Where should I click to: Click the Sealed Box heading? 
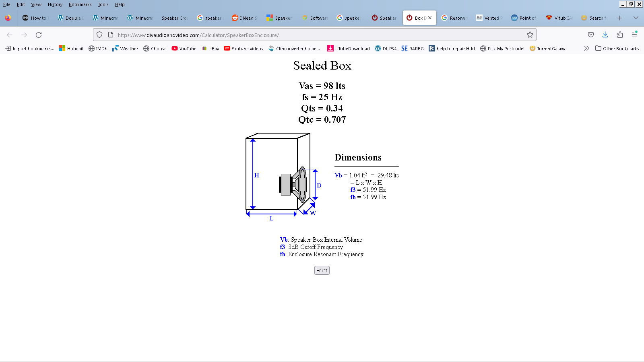point(322,66)
